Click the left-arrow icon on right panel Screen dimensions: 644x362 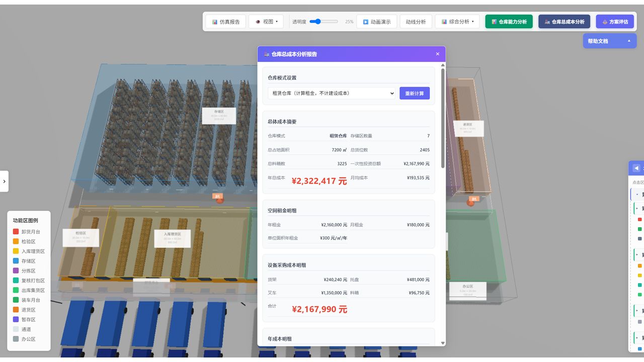[636, 168]
